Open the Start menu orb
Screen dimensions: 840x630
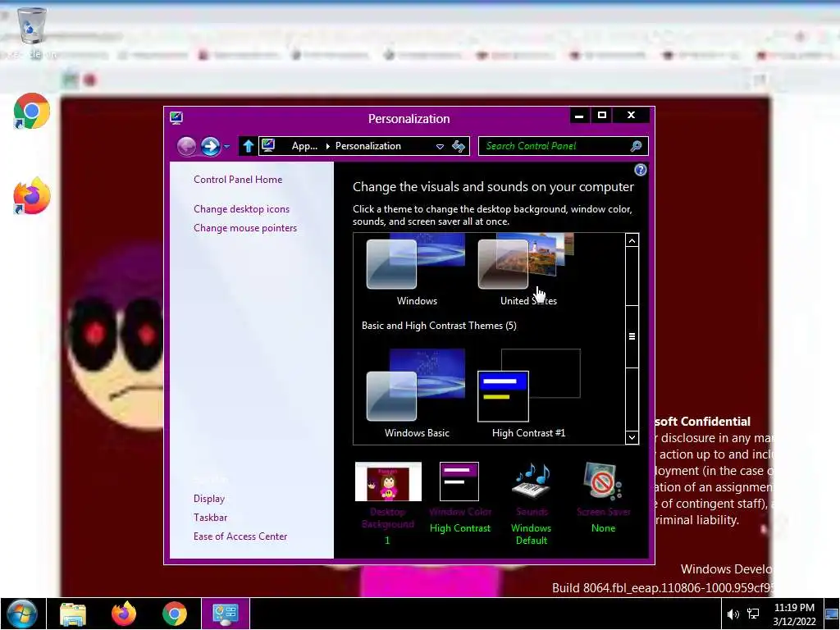(x=22, y=614)
